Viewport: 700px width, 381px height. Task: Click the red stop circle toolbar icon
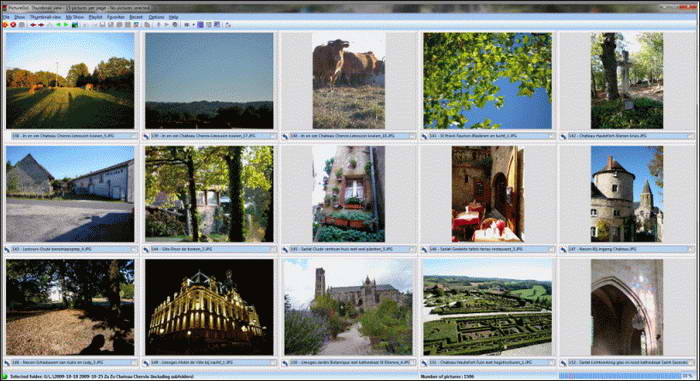13,25
